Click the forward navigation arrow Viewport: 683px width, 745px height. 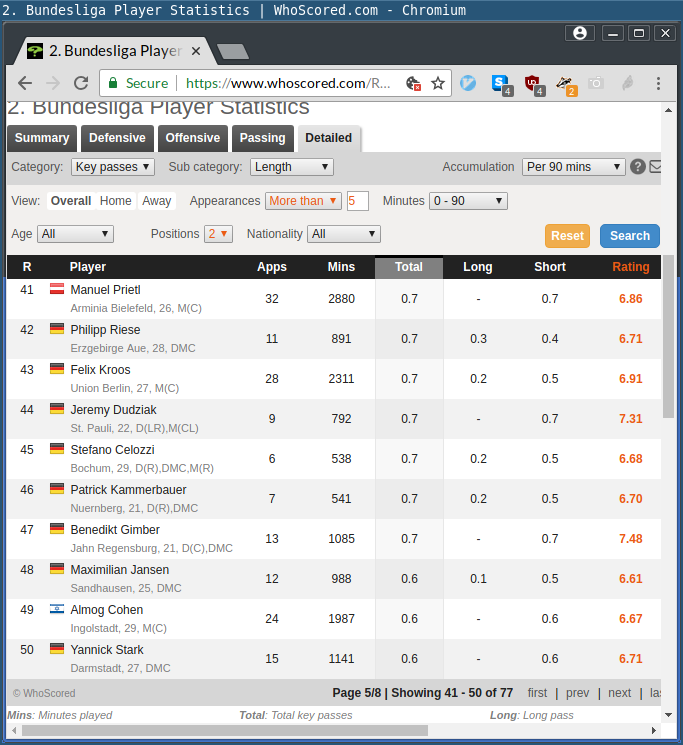pos(53,84)
